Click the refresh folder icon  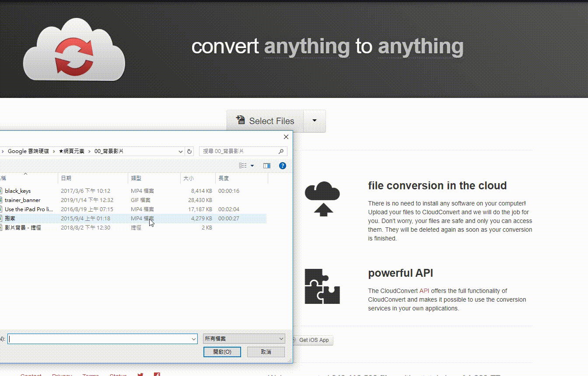[189, 151]
